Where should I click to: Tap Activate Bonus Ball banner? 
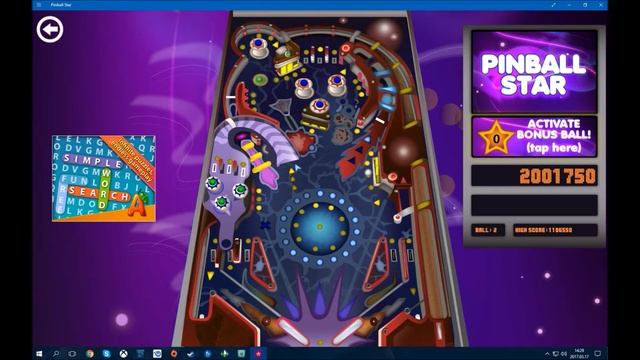tap(534, 137)
